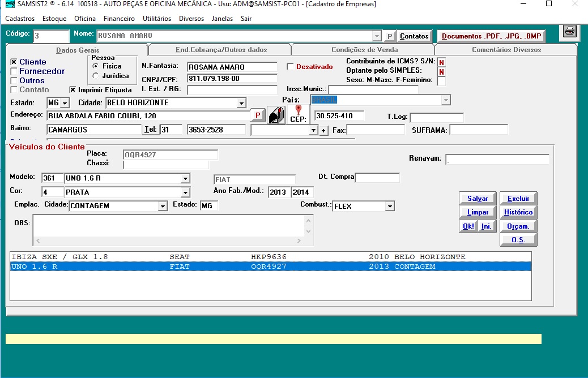Click the Sair menu item
This screenshot has width=588, height=378.
246,18
